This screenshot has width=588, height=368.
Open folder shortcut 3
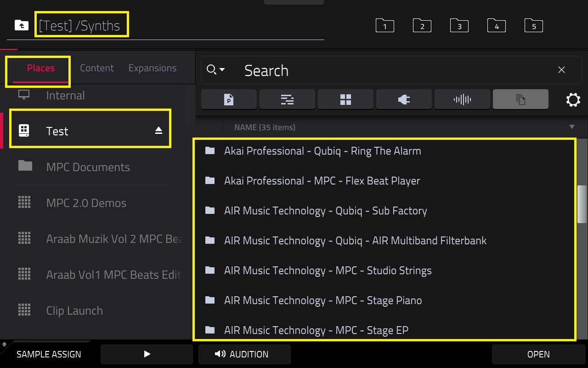coord(459,26)
